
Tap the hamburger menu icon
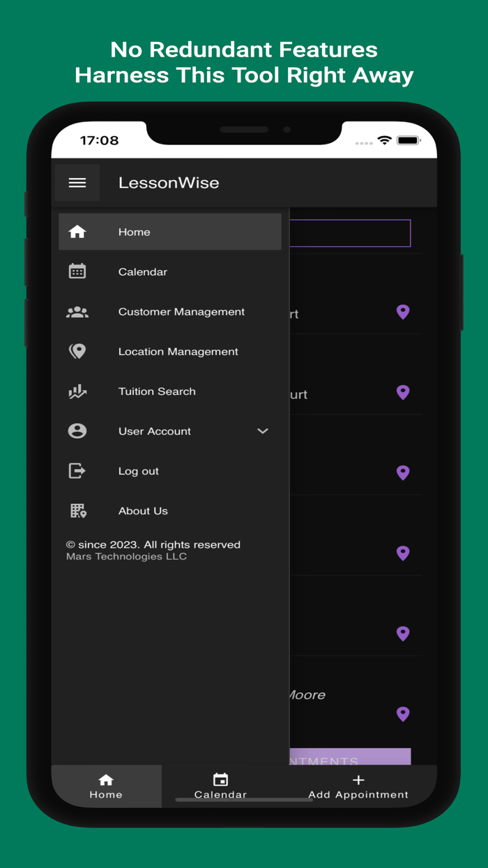tap(77, 183)
